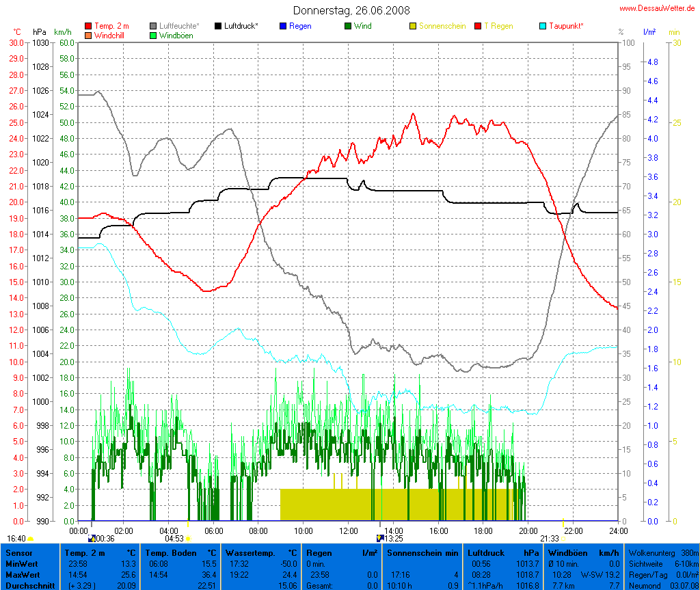Click the black Luftdruck legend square
Image resolution: width=700 pixels, height=590 pixels.
218,26
